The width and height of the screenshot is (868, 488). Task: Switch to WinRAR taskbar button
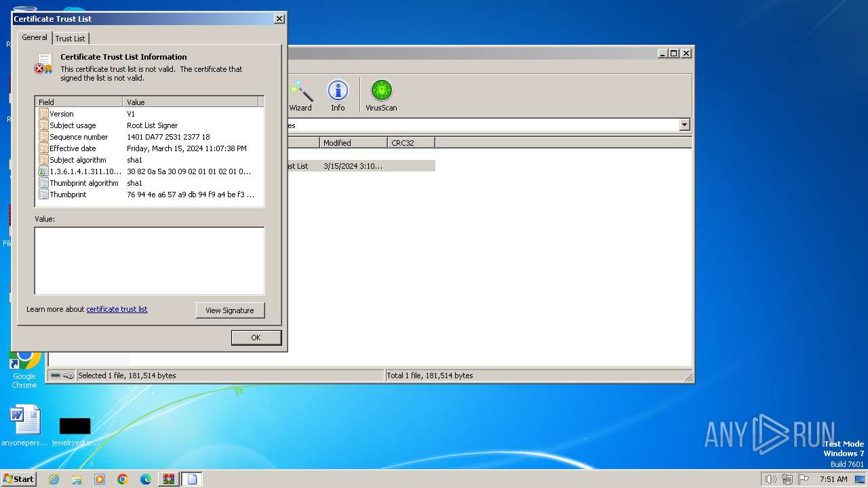[169, 479]
